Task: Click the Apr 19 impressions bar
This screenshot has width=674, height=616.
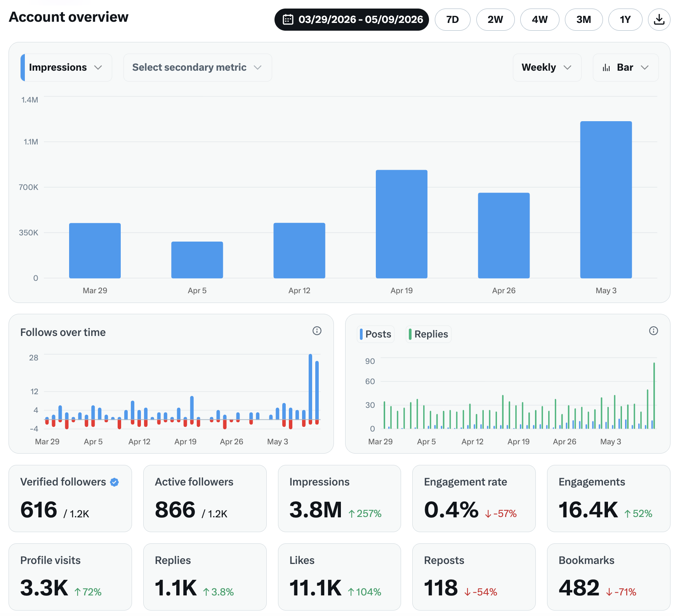Action: pos(401,224)
